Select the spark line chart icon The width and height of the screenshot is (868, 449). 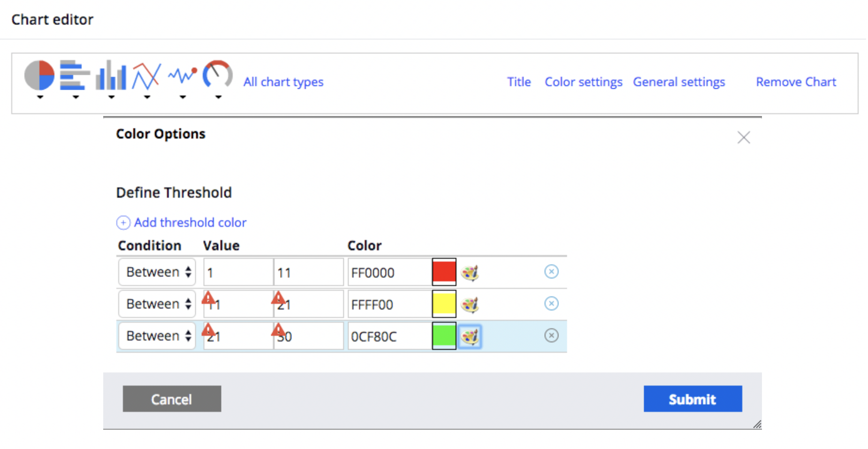tap(183, 75)
